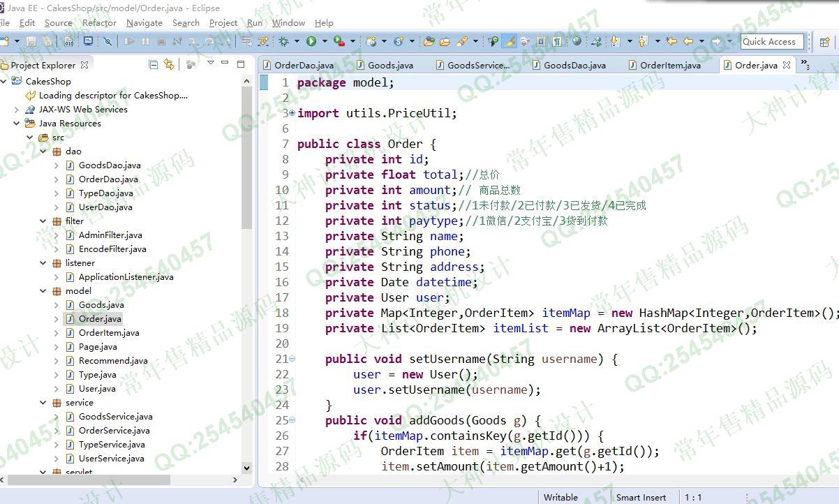This screenshot has width=839, height=504.
Task: Click the Step Into icon
Action: click(x=193, y=42)
